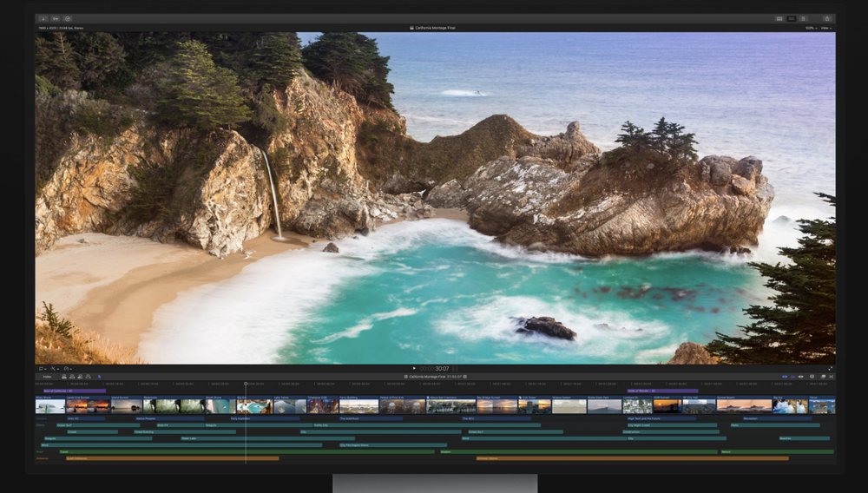Open the viewer View dropdown menu
The width and height of the screenshot is (868, 493).
coord(826,28)
